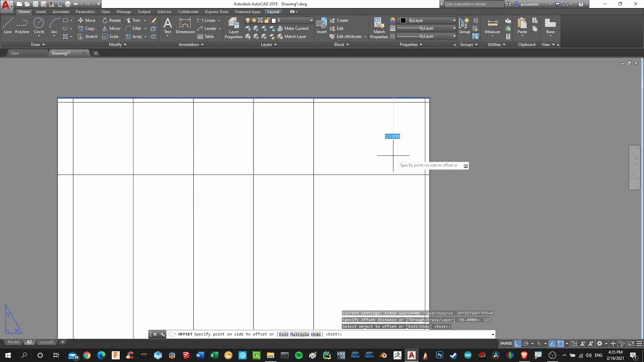Click the Measure tool
This screenshot has height=362, width=644.
493,26
